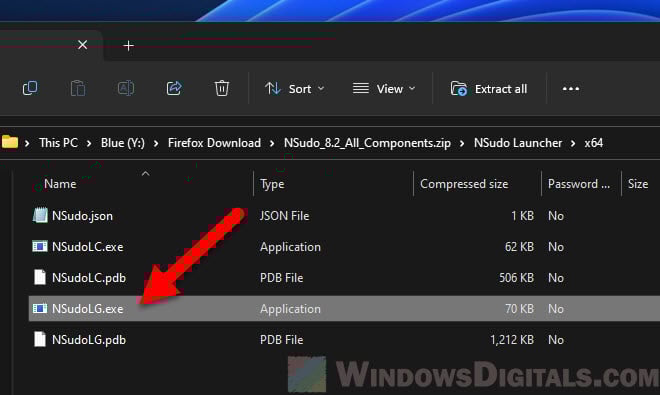This screenshot has height=395, width=660.
Task: Click the 1,212 KB compressed size cell
Action: pos(512,340)
